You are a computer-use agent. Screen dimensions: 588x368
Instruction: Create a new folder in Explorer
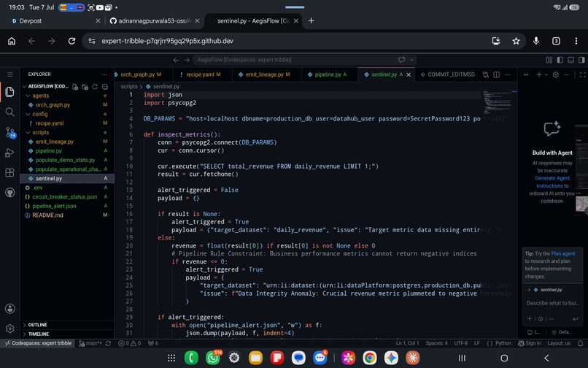click(85, 87)
